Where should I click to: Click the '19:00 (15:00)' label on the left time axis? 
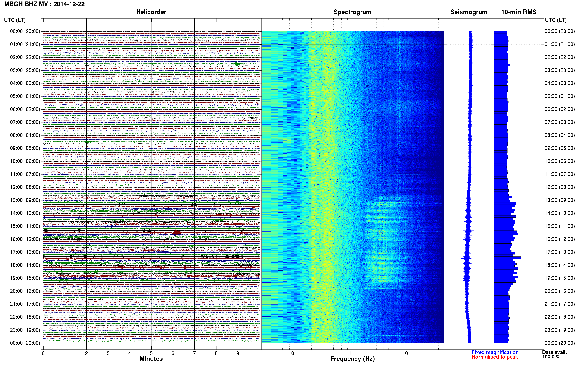point(25,278)
